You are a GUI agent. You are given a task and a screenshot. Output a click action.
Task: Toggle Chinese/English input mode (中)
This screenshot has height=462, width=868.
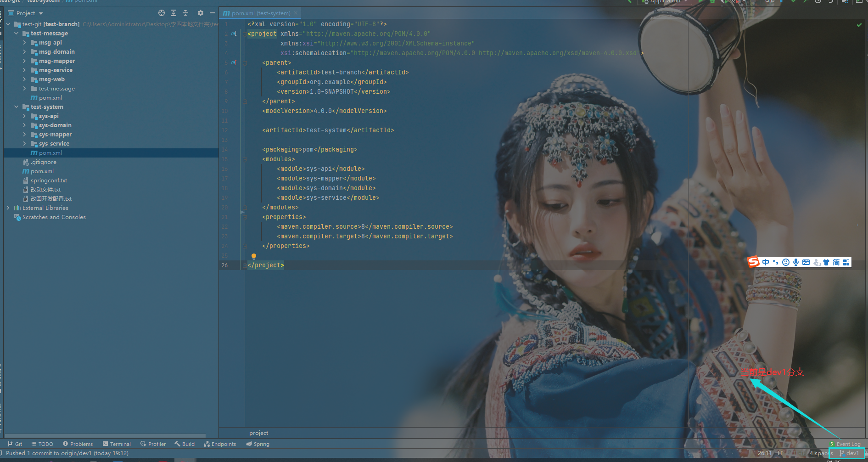(x=766, y=262)
